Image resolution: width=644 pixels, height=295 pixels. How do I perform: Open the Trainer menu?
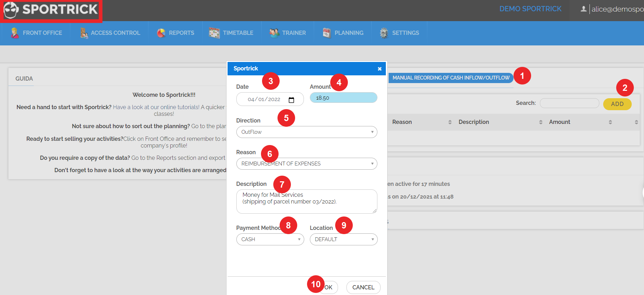coord(288,33)
